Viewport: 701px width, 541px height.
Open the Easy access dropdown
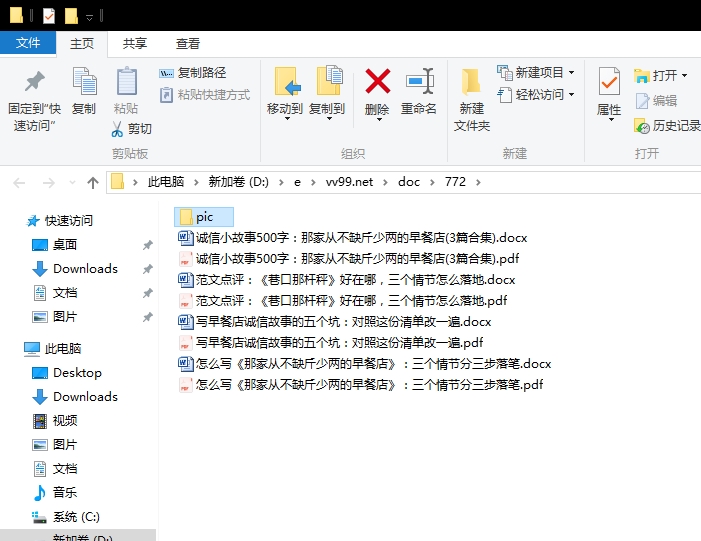pos(536,95)
